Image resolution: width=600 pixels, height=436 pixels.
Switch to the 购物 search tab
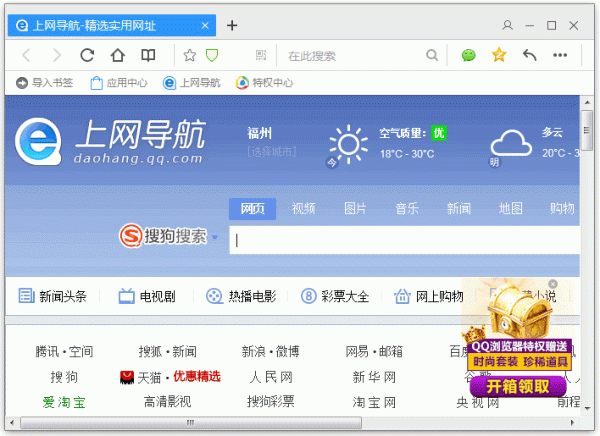click(562, 209)
